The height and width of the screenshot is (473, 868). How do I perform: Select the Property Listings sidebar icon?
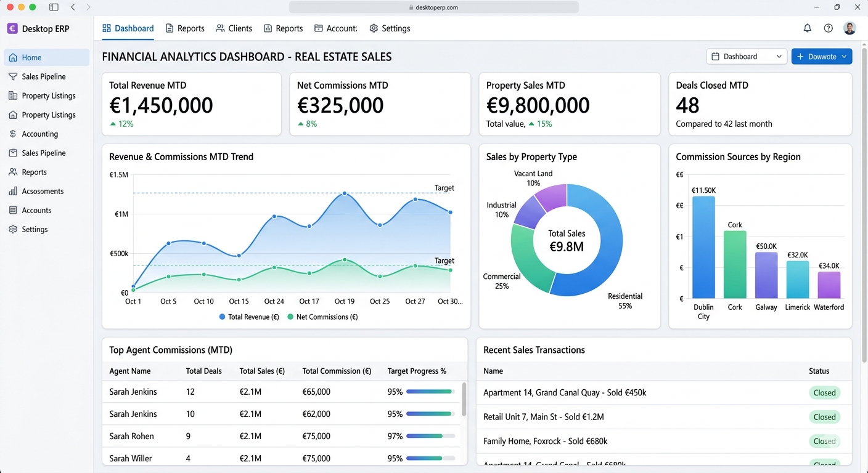point(13,95)
